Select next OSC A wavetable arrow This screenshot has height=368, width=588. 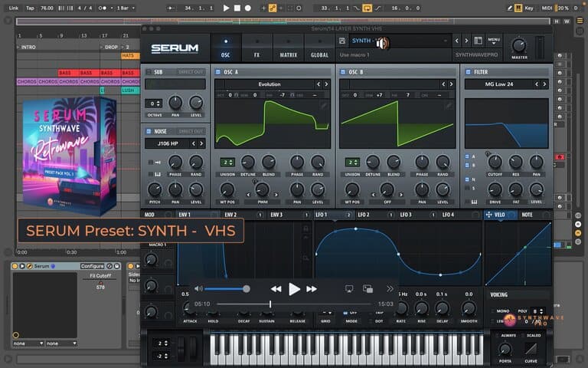[x=326, y=84]
